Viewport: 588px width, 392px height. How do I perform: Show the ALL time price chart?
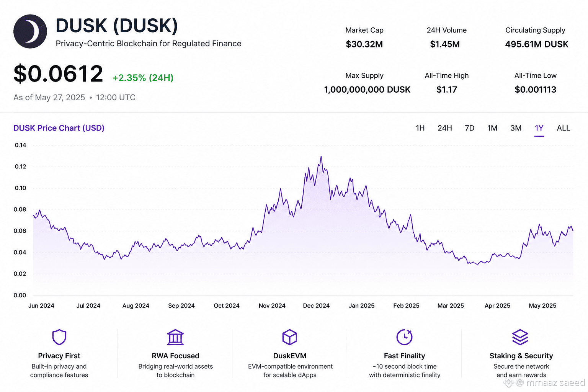(563, 128)
